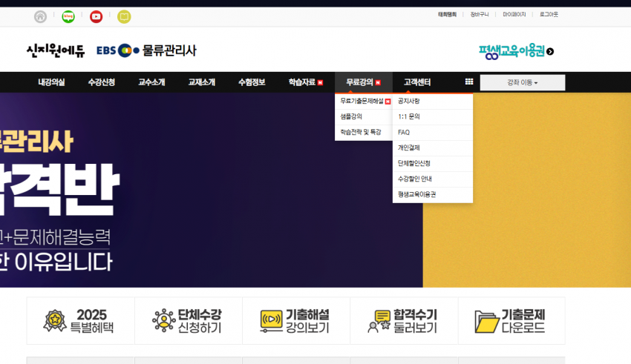Select 샘플강의 submenu item

364,116
